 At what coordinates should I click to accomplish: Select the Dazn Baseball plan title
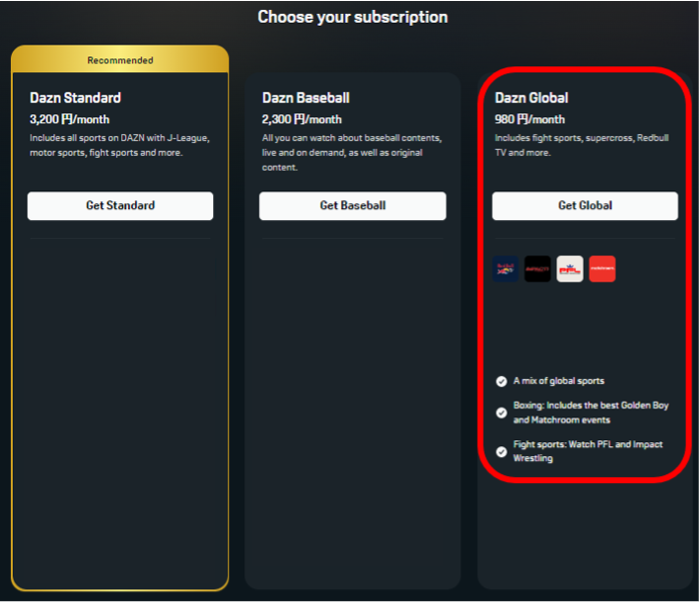click(306, 98)
